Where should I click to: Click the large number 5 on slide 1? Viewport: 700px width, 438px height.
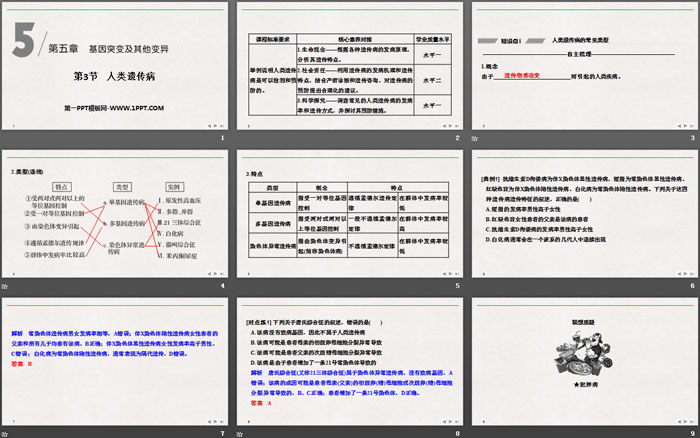pyautogui.click(x=24, y=40)
